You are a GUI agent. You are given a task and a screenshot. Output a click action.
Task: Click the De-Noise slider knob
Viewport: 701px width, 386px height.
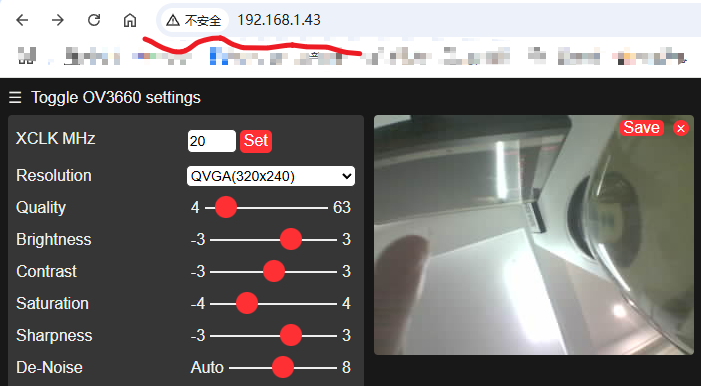283,368
